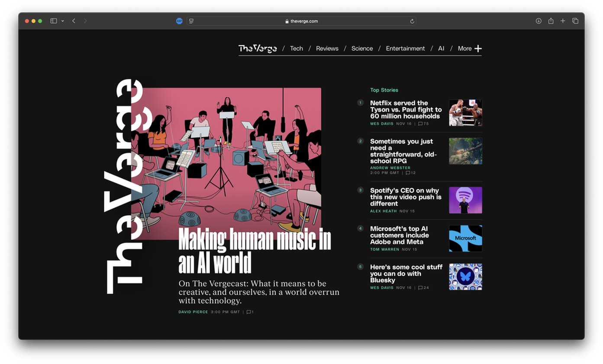The image size is (603, 364).
Task: Open the 12 comments on RPG story
Action: click(410, 173)
